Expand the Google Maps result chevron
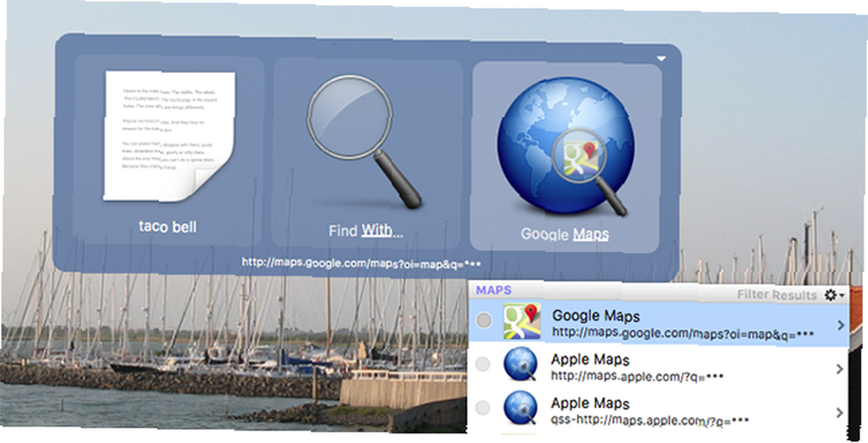 click(x=841, y=325)
